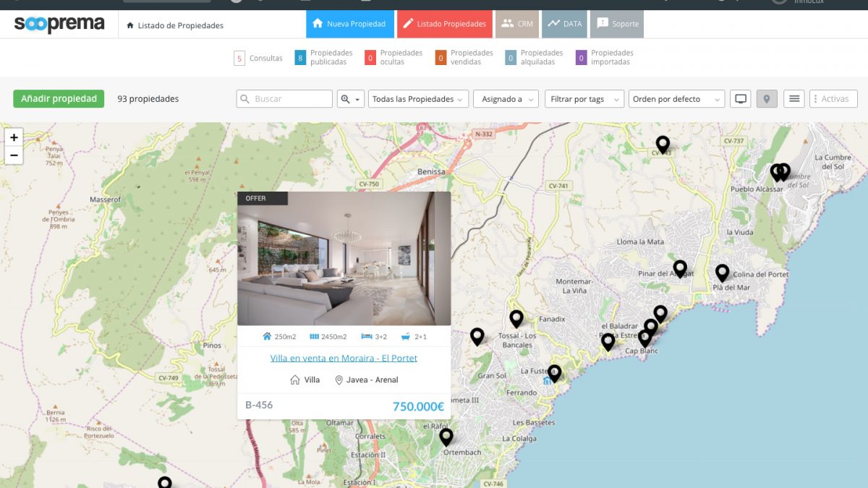868x488 pixels.
Task: Open the Soporte tab
Action: [x=617, y=24]
